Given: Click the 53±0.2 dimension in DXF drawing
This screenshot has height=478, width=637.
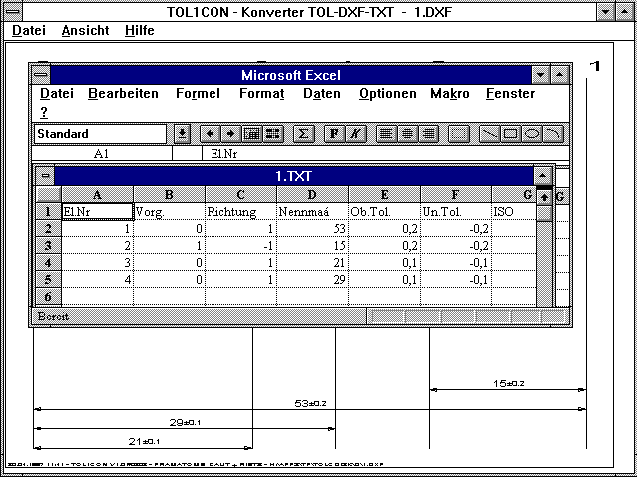Looking at the screenshot, I should (310, 403).
